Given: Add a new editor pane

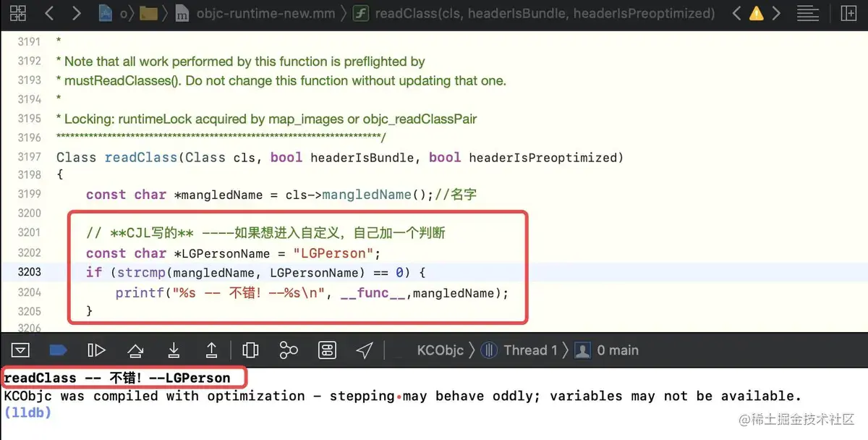Looking at the screenshot, I should [847, 13].
